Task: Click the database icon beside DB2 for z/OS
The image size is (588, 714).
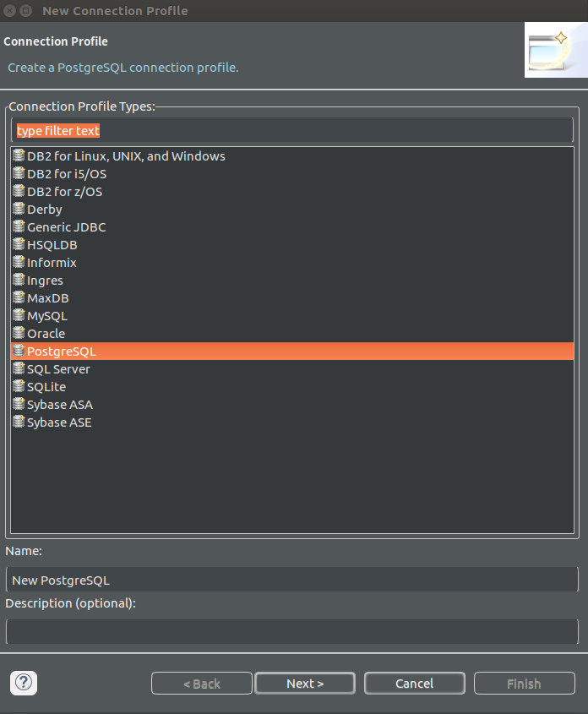Action: tap(19, 191)
